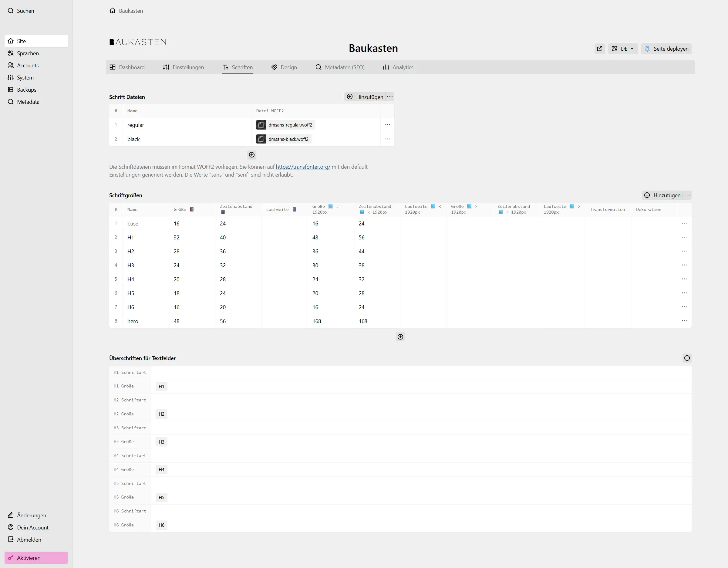Click the Baukasten home breadcrumb icon
The width and height of the screenshot is (728, 568).
click(x=113, y=11)
